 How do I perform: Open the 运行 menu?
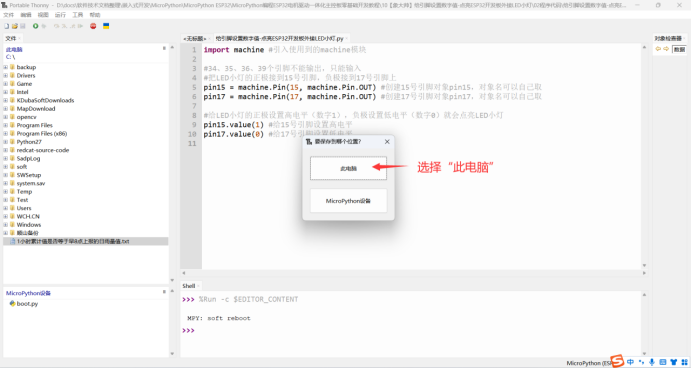pyautogui.click(x=60, y=15)
